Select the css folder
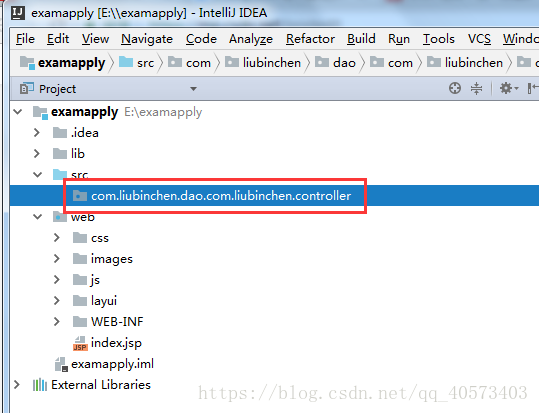The image size is (539, 413). [100, 238]
